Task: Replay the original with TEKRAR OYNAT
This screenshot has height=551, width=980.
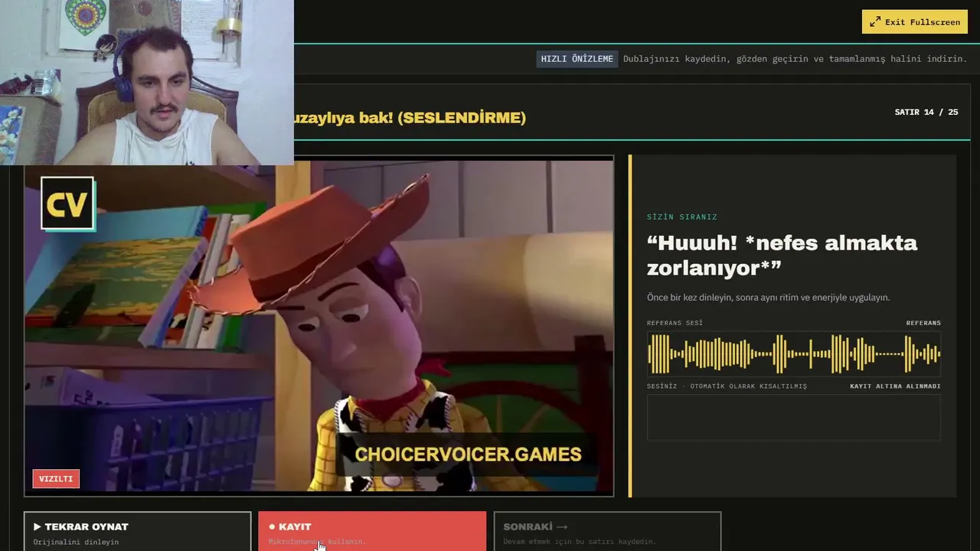Action: tap(138, 531)
